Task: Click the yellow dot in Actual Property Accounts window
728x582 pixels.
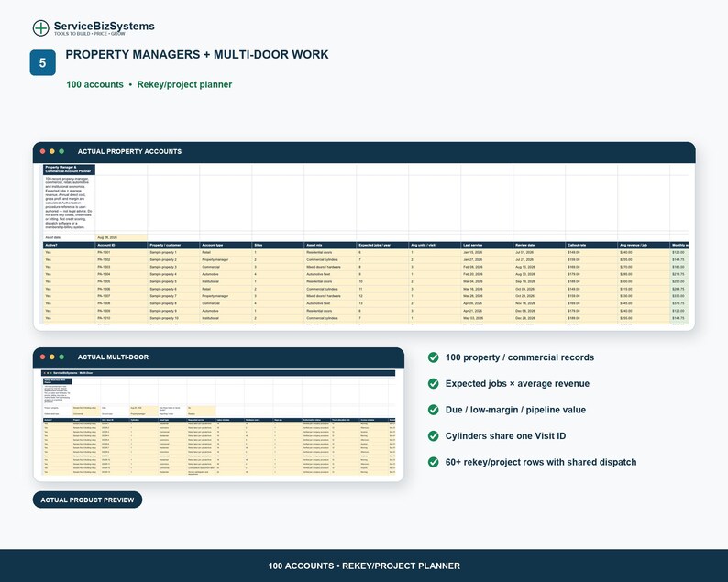Action: coord(52,151)
